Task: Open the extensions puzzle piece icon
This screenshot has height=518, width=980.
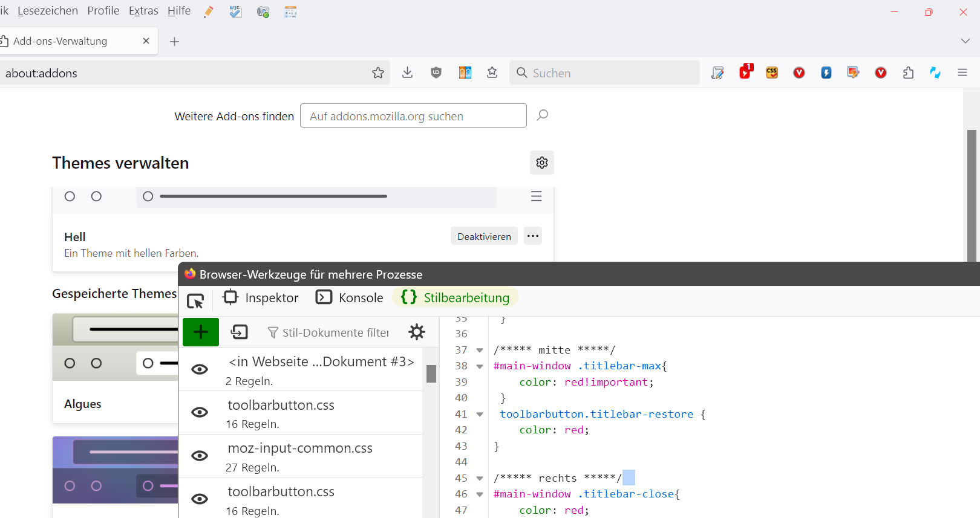Action: point(908,73)
